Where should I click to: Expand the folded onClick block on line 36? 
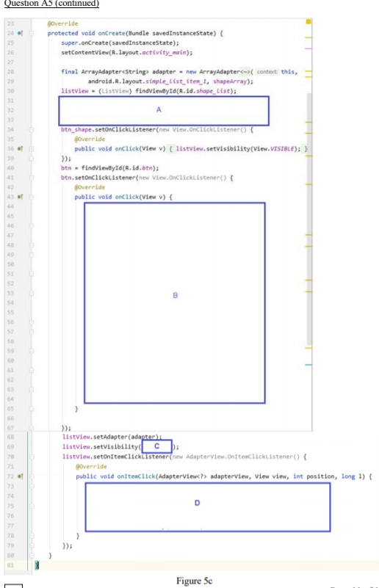[x=32, y=149]
